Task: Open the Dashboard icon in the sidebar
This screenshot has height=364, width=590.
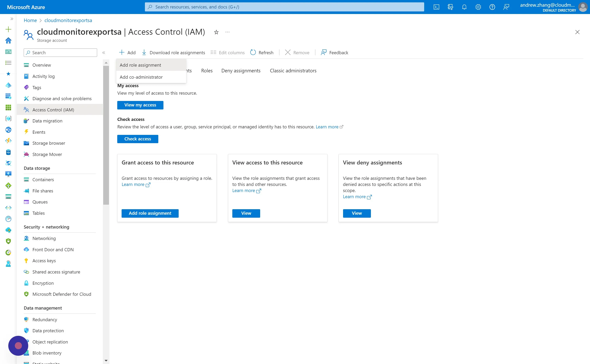Action: pos(8,51)
